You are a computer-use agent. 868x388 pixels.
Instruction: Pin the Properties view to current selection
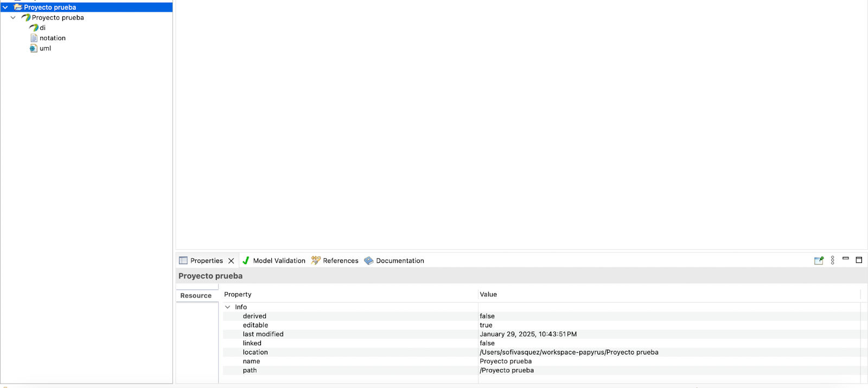tap(819, 261)
